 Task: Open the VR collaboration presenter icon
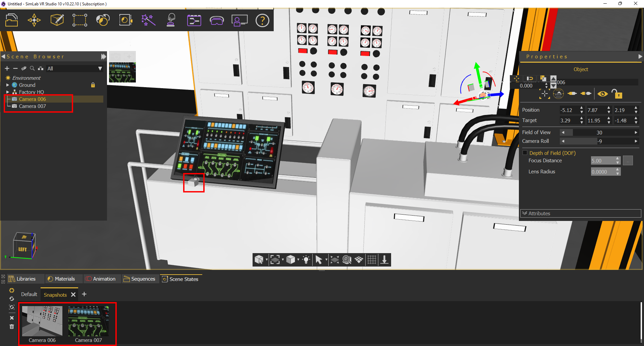239,20
